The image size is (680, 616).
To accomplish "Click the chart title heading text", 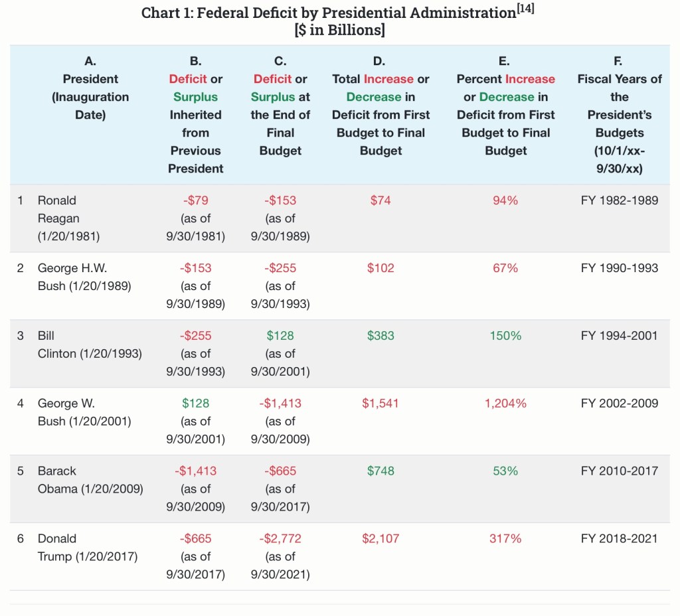I will (x=329, y=14).
